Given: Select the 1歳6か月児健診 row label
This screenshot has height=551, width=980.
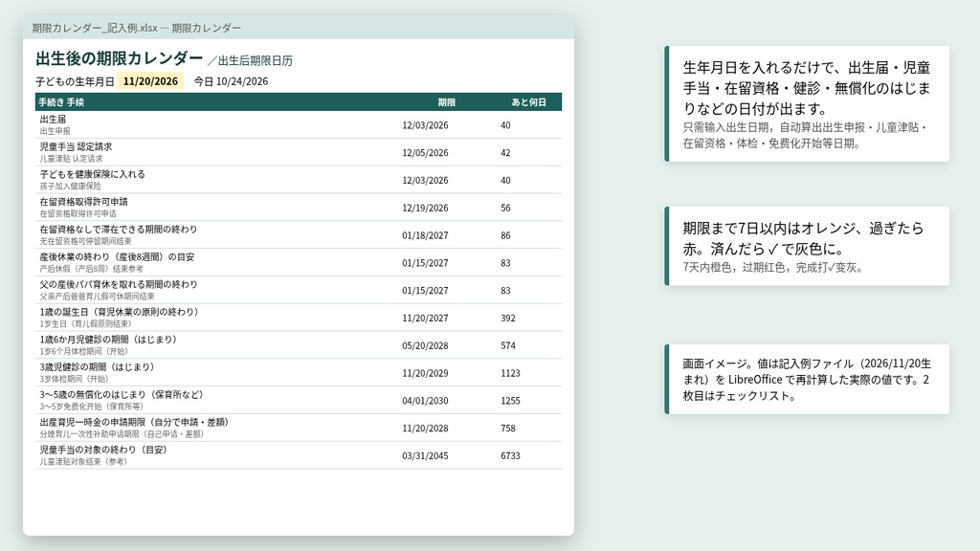Looking at the screenshot, I should [x=109, y=340].
